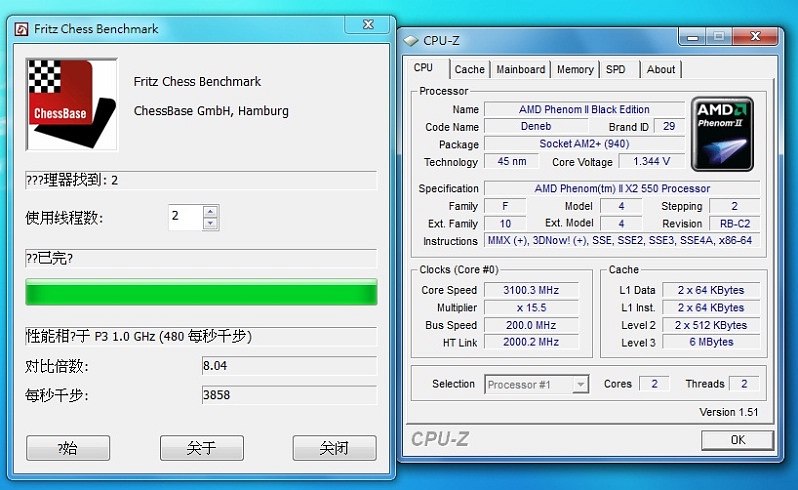Viewport: 798px width, 490px height.
Task: Click the OK button in CPU-Z
Action: [737, 440]
